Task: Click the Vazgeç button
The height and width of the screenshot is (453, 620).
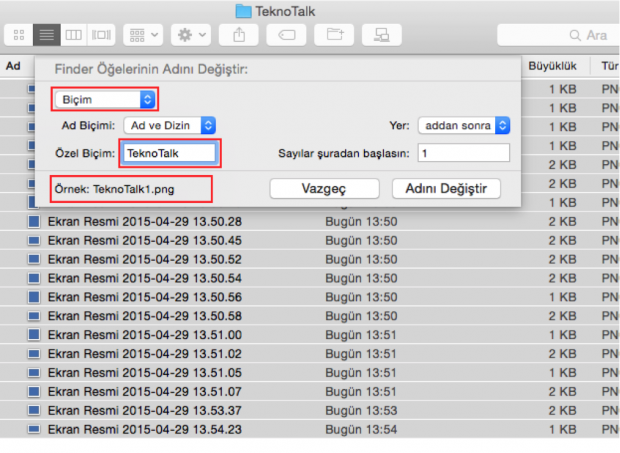Action: coord(324,189)
